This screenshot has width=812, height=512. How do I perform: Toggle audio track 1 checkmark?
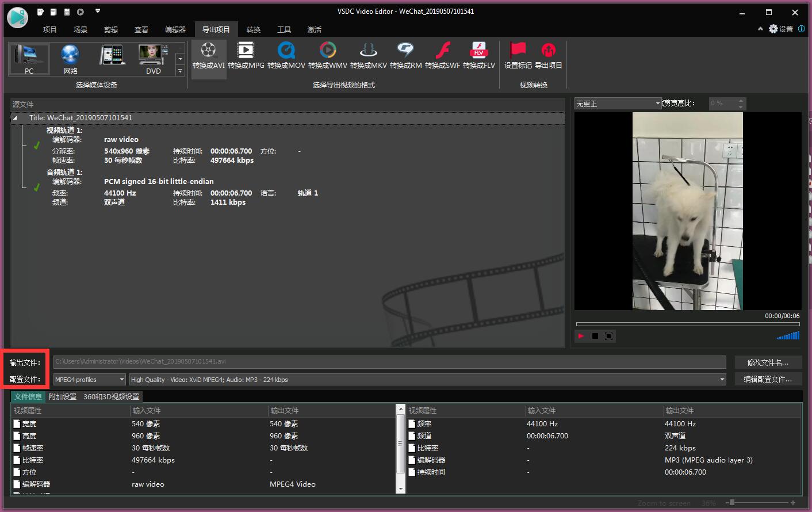[37, 188]
